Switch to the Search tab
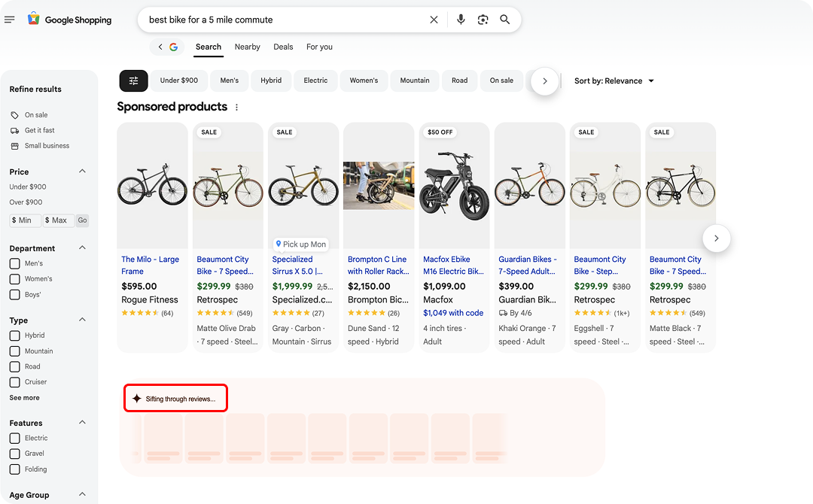This screenshot has width=813, height=504. 209,47
